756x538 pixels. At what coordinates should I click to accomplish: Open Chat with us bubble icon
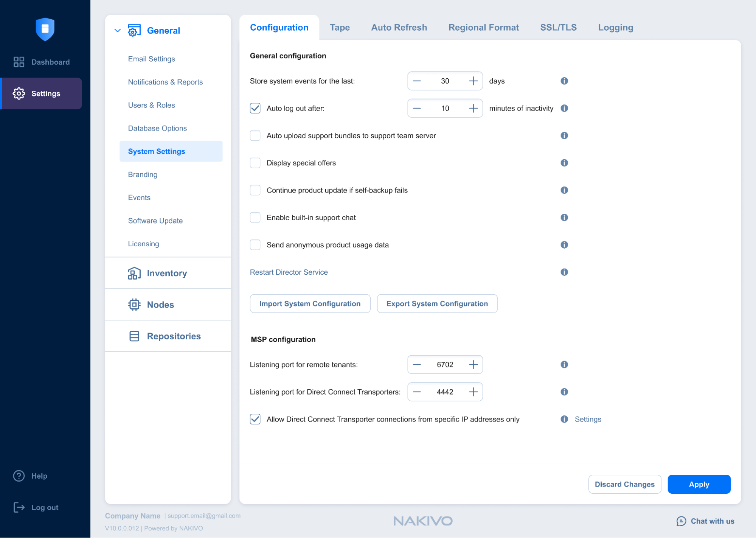coord(681,521)
